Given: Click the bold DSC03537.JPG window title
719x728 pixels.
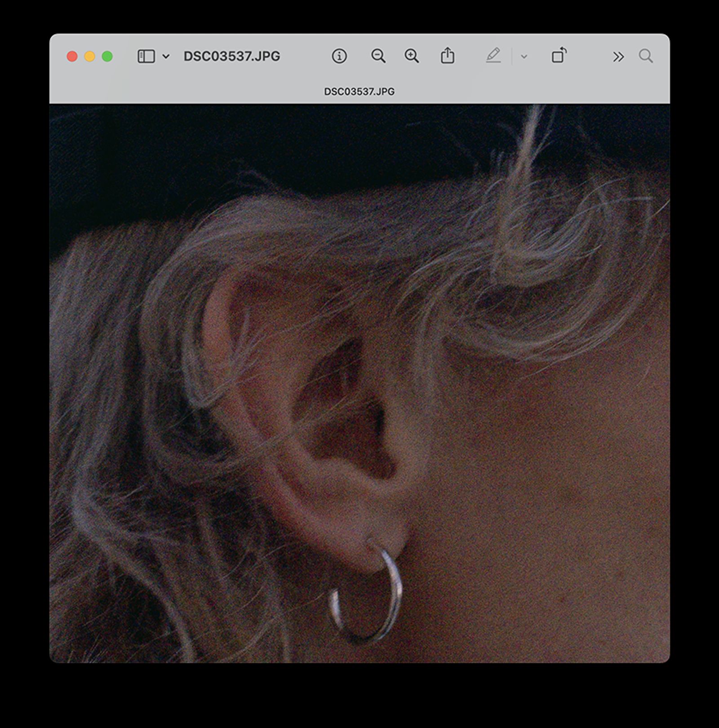Looking at the screenshot, I should 231,56.
